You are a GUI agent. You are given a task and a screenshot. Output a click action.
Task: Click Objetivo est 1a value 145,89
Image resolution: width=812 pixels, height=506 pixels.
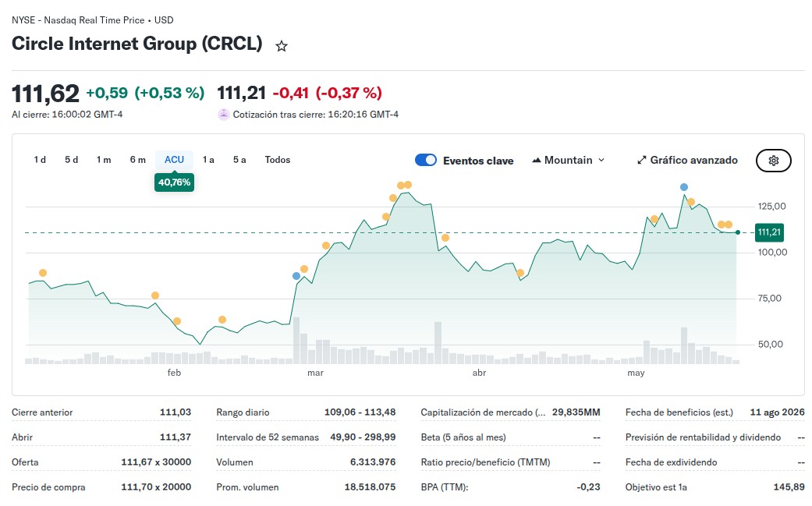click(789, 487)
